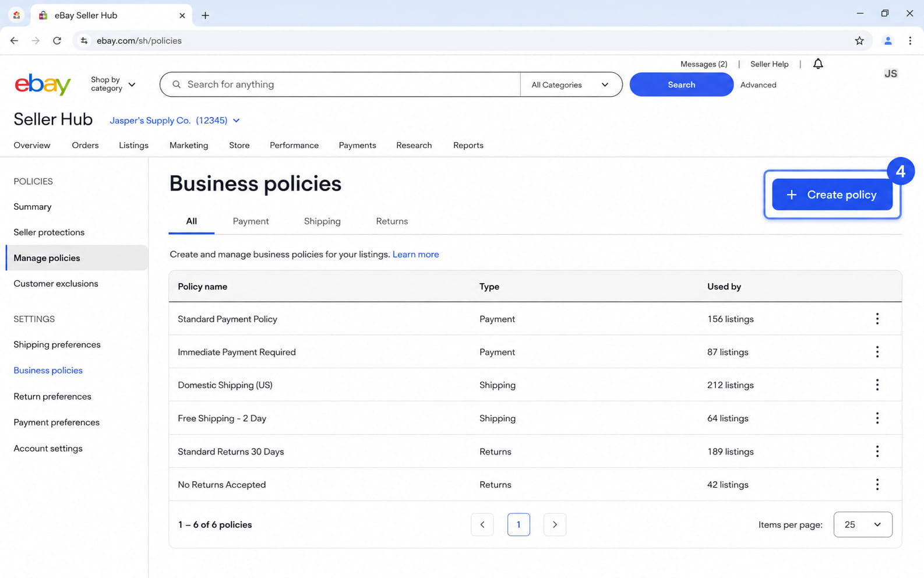Open a new browser tab

tap(205, 16)
